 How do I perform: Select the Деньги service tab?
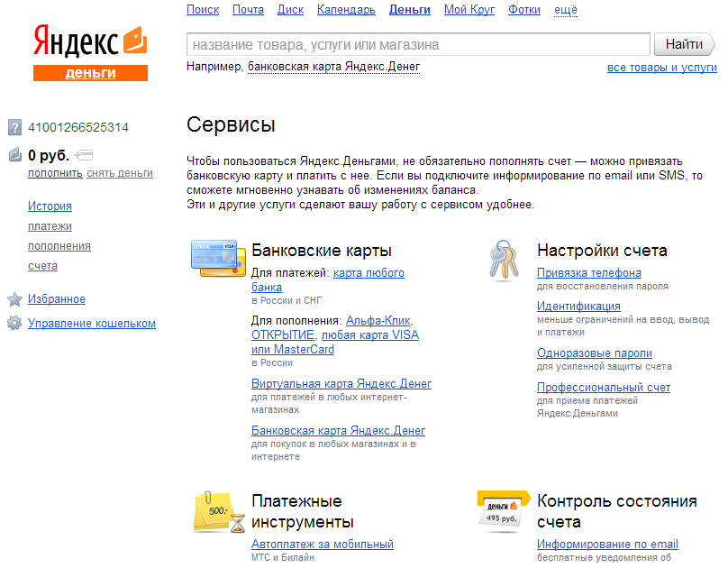coord(409,10)
